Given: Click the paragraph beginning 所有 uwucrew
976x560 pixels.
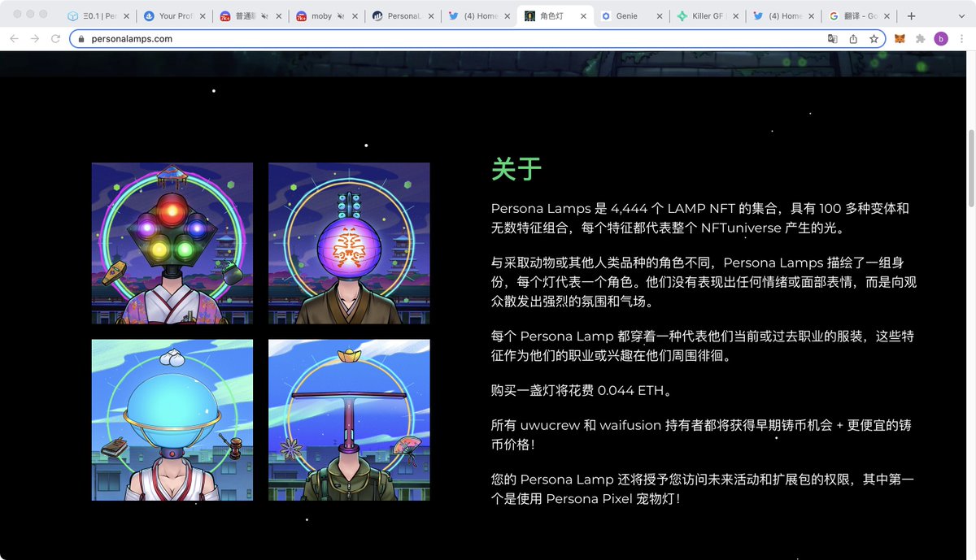Looking at the screenshot, I should click(x=702, y=435).
